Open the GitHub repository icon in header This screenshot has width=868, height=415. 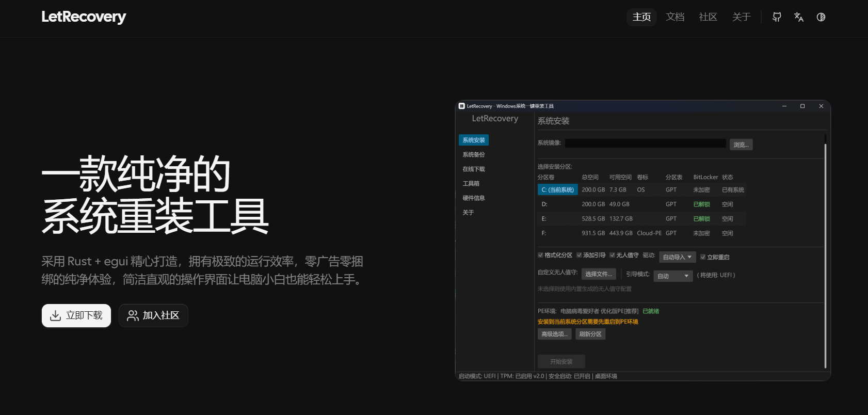click(777, 17)
